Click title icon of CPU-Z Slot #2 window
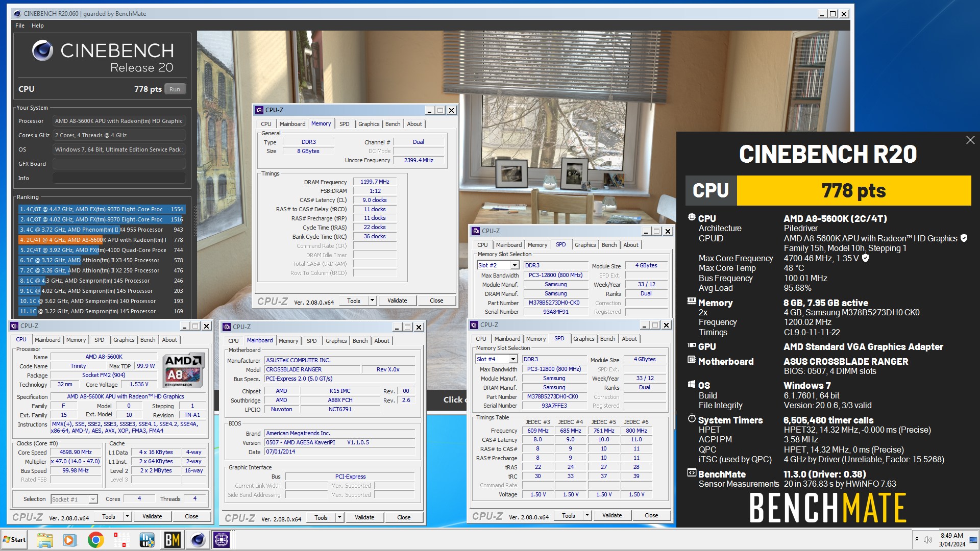980x551 pixels. pyautogui.click(x=476, y=231)
